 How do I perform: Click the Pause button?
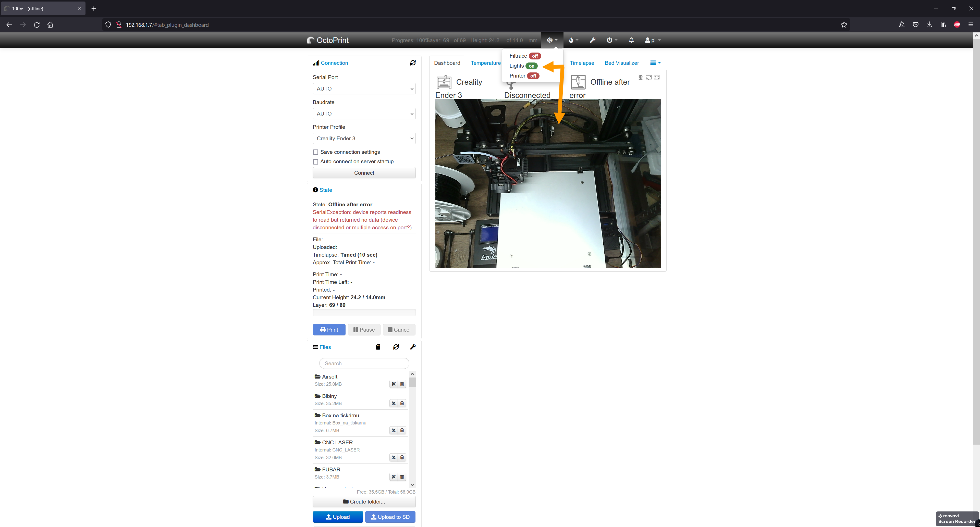click(364, 330)
